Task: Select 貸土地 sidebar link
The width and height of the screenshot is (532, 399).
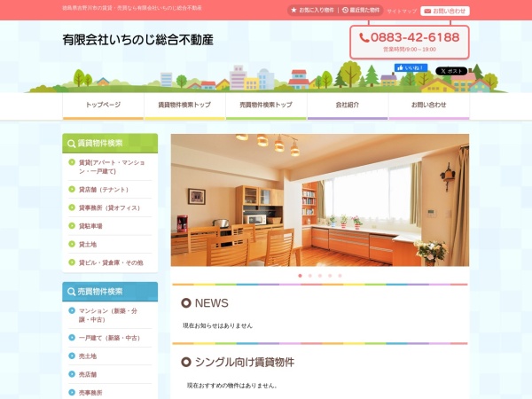Action: (88, 245)
